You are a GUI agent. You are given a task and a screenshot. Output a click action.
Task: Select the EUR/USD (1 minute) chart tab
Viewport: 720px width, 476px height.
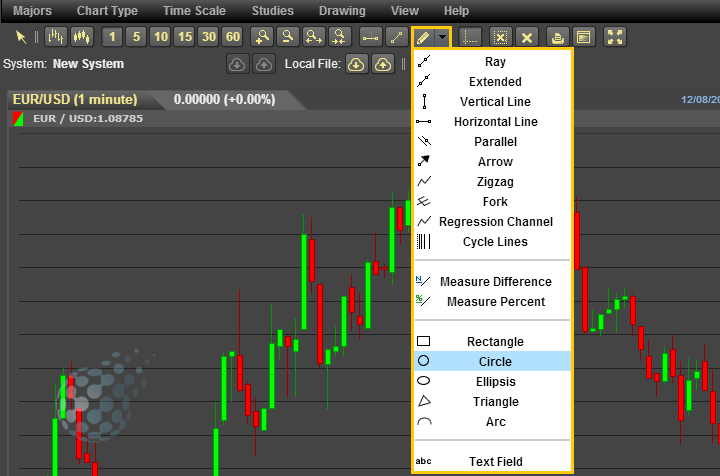tap(75, 100)
